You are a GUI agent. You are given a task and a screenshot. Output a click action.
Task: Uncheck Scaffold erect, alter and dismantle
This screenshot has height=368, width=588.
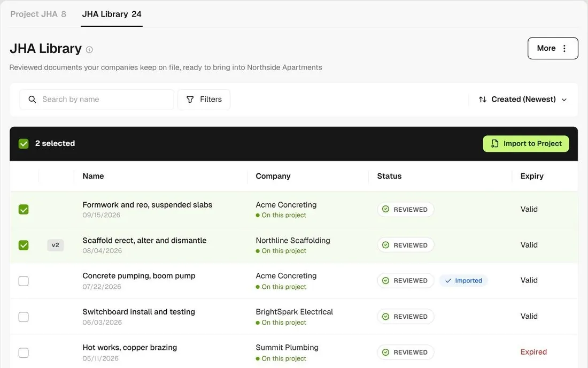coord(24,245)
